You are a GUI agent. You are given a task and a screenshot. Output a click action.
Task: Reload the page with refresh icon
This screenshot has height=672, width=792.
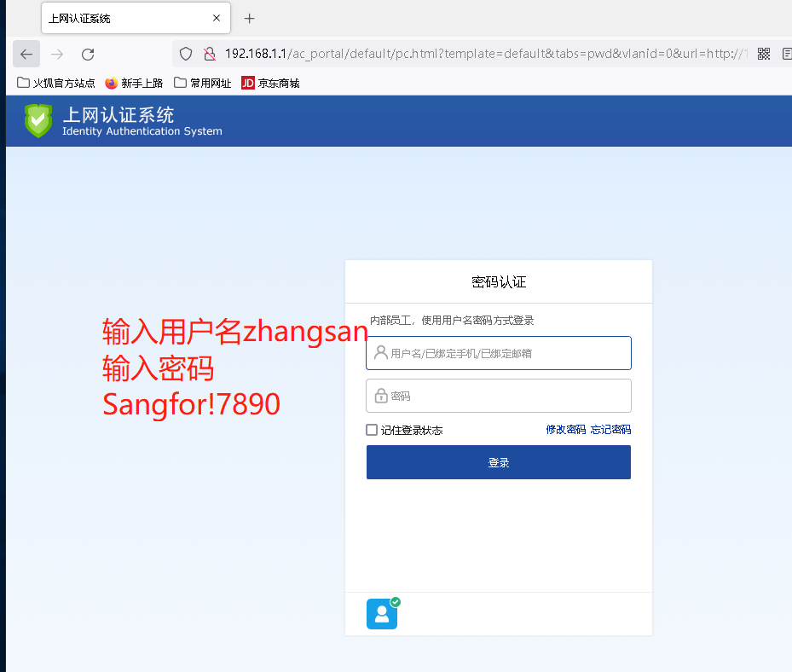pyautogui.click(x=88, y=55)
